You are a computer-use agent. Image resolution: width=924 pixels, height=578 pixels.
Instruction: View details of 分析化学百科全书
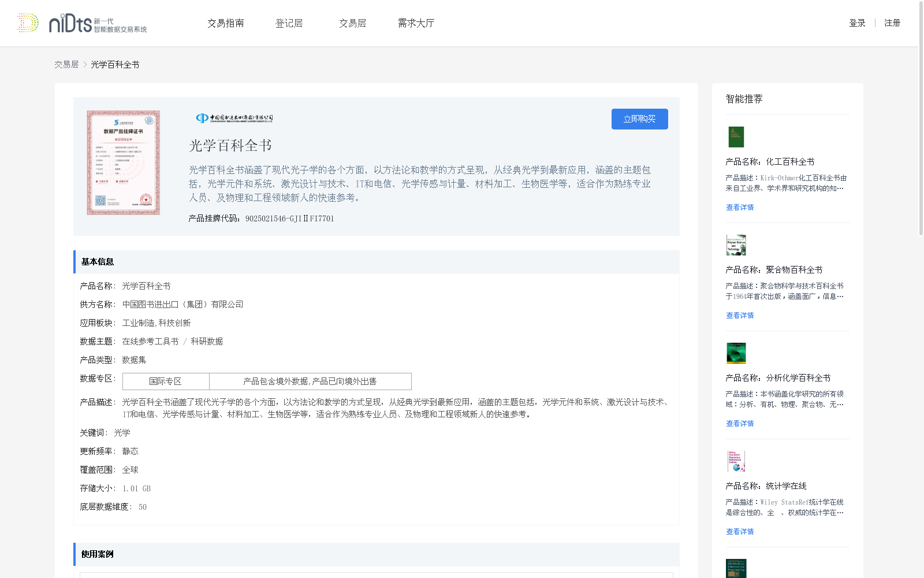point(740,424)
